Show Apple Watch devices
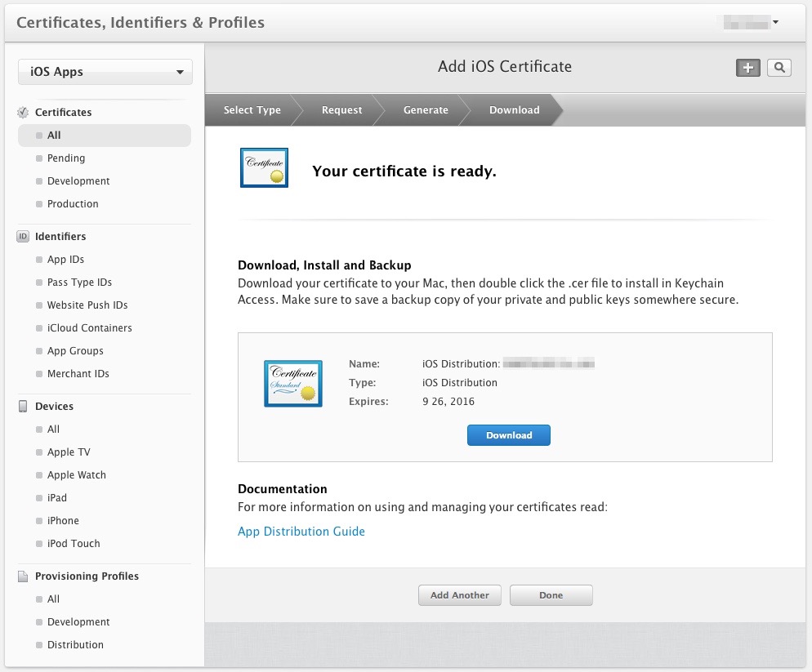 click(77, 474)
